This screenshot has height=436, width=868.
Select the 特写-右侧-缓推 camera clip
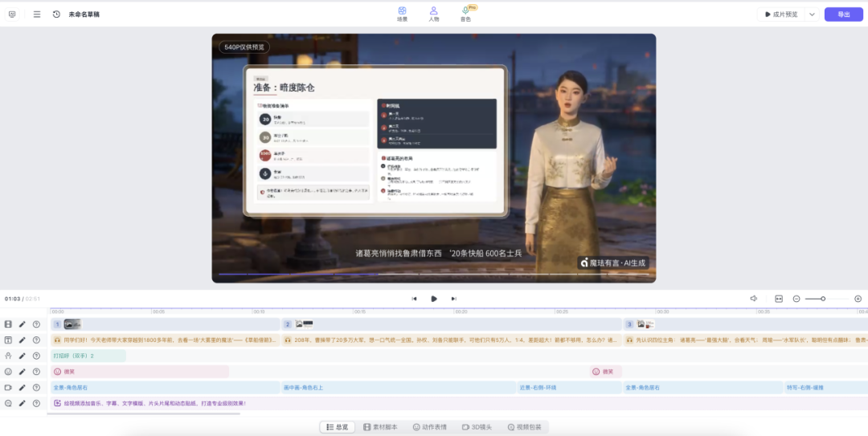pos(826,388)
